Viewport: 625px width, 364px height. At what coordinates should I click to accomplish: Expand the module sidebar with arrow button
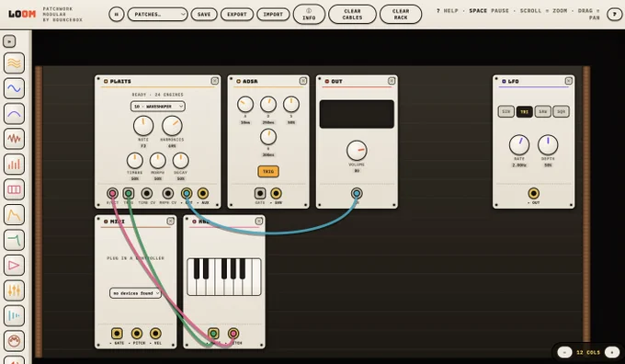point(9,41)
